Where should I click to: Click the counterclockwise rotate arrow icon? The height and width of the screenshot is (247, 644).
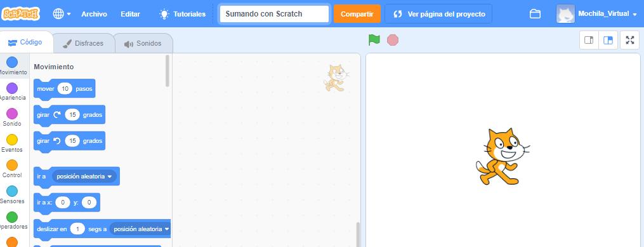[x=57, y=141]
